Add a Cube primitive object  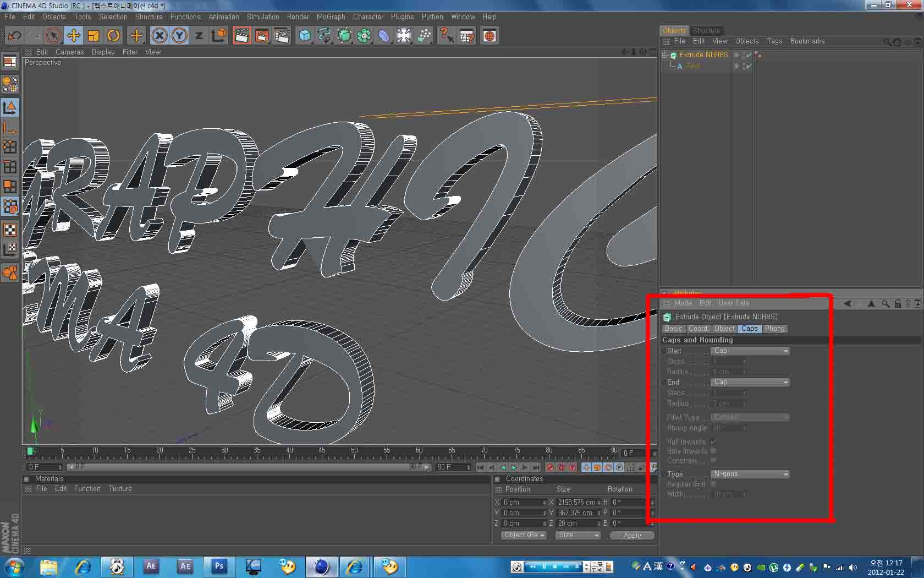[x=305, y=36]
